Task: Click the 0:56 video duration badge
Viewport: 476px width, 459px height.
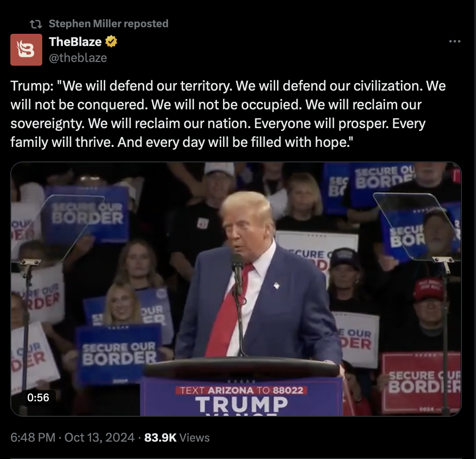Action: [38, 398]
